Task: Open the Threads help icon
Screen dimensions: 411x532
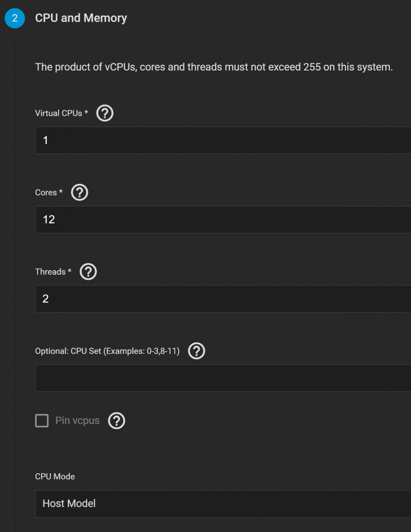Action: click(x=88, y=272)
